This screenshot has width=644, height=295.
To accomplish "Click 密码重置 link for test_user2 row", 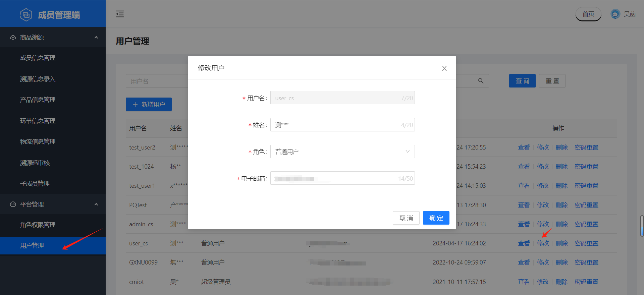I will point(586,147).
